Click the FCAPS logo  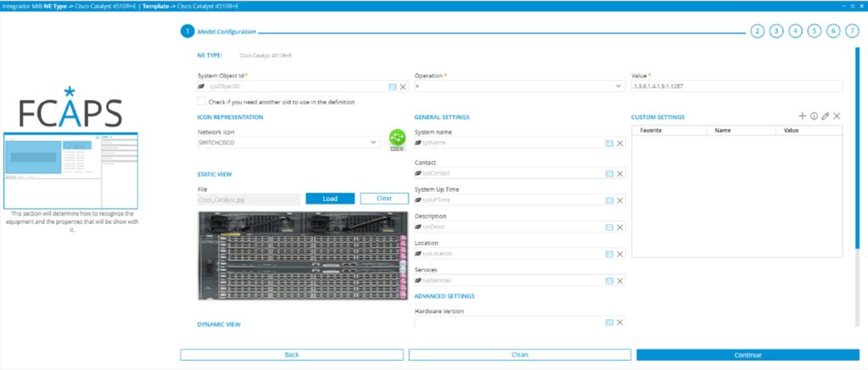tap(70, 108)
